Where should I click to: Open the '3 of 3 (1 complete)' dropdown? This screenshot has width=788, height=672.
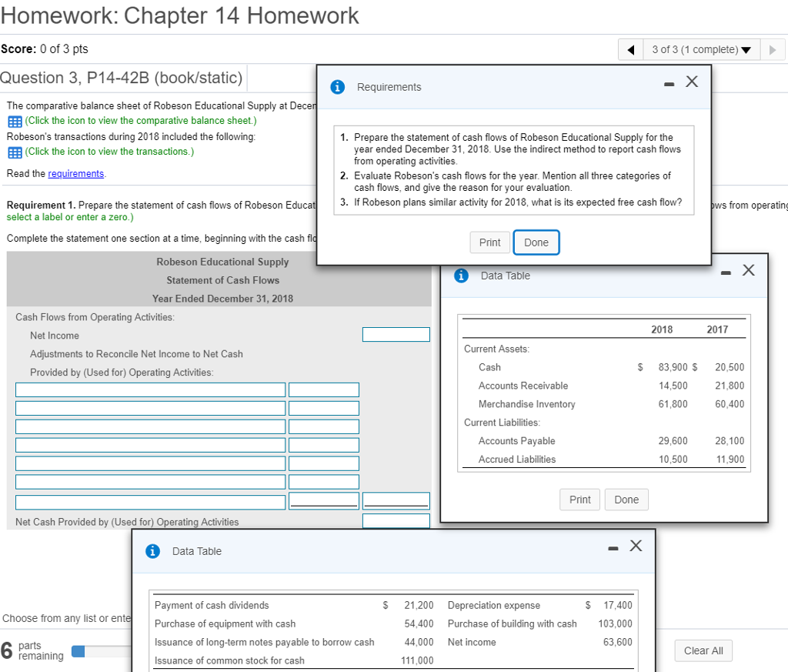pyautogui.click(x=702, y=49)
